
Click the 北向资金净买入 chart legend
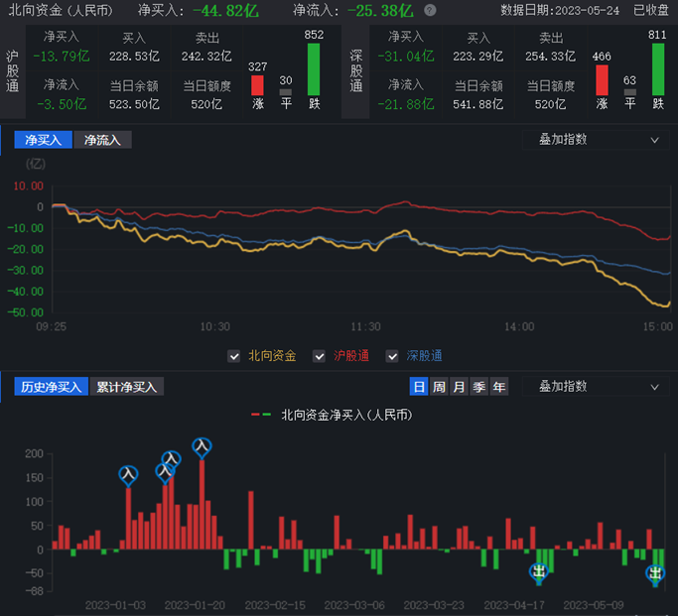tap(332, 415)
